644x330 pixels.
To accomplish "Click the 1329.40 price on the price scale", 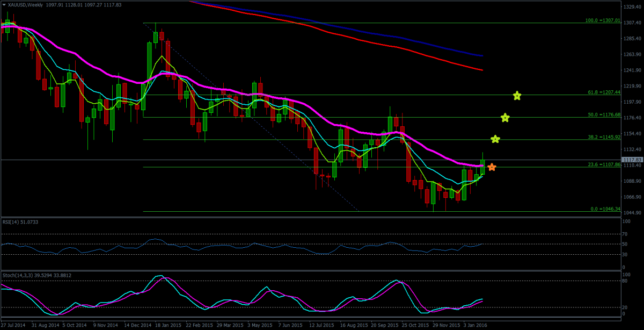I will (x=632, y=7).
